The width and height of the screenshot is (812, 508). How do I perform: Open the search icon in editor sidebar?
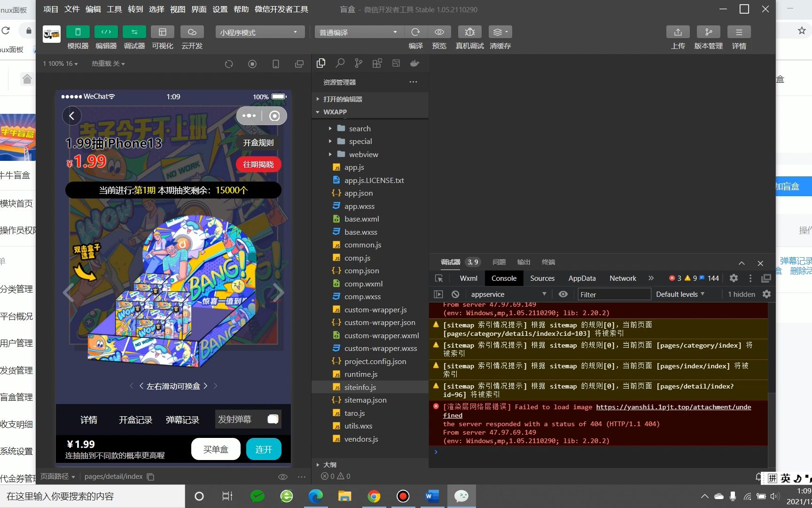(340, 63)
